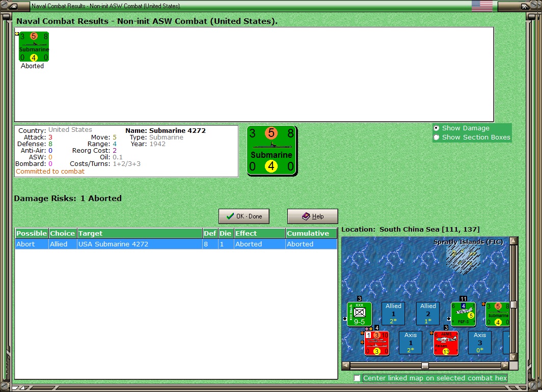Click the map's horizontal scrollbar thumb
This screenshot has width=542, height=392.
(x=425, y=366)
